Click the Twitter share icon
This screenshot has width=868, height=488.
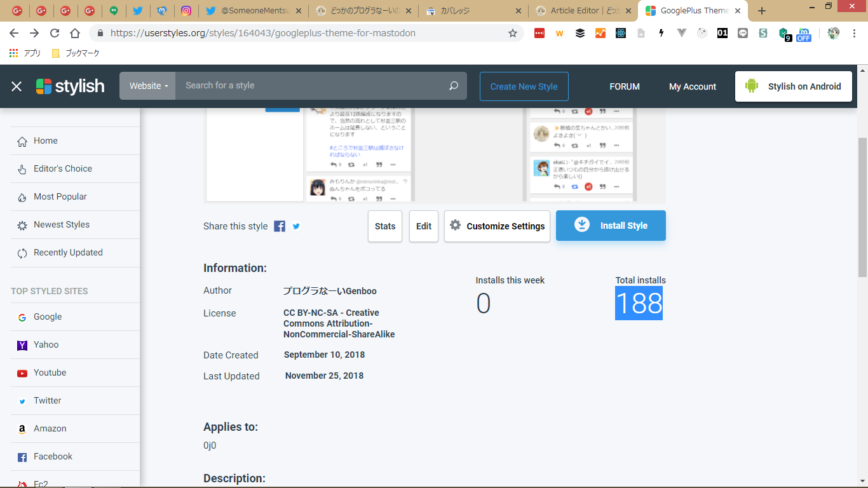point(296,226)
